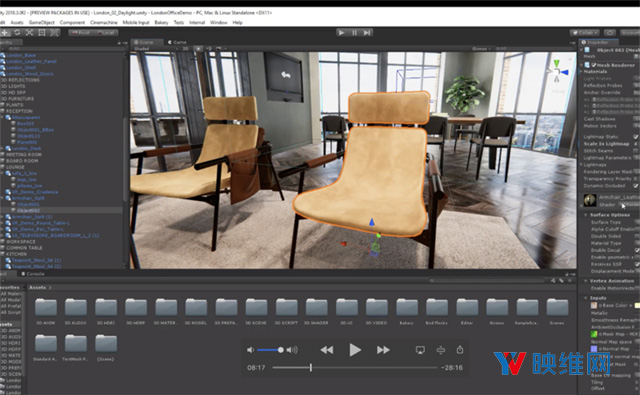
Task: Collapse the Armchair_Split hierarchy item
Action: tap(2, 198)
